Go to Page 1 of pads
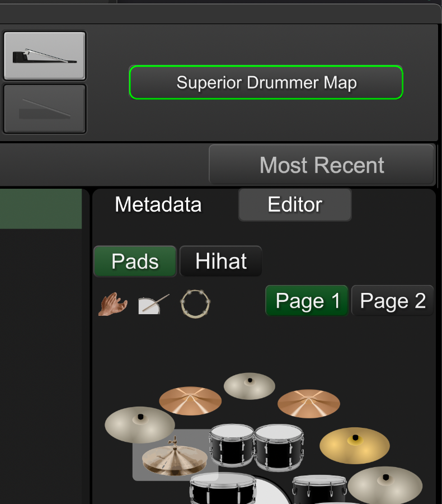The width and height of the screenshot is (442, 504). pos(307,301)
